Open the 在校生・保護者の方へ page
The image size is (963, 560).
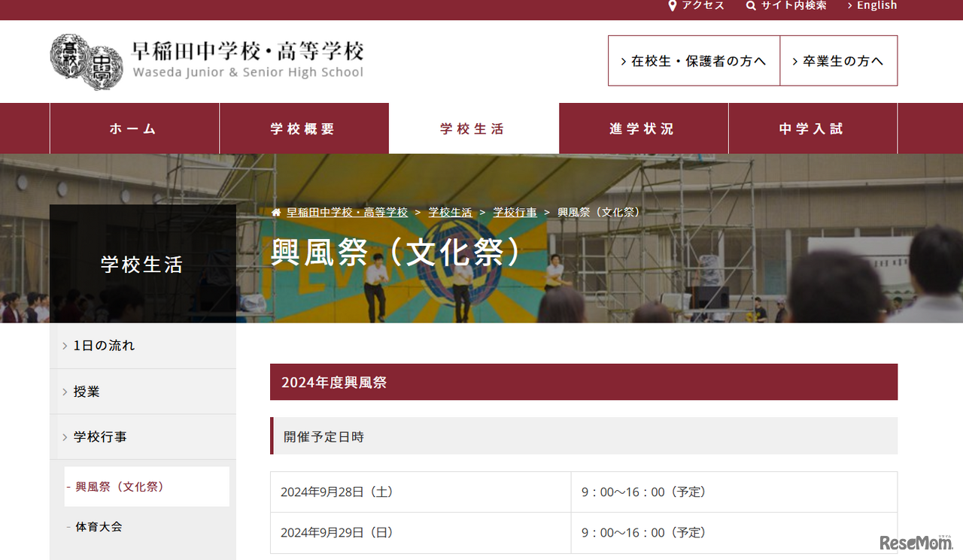694,61
